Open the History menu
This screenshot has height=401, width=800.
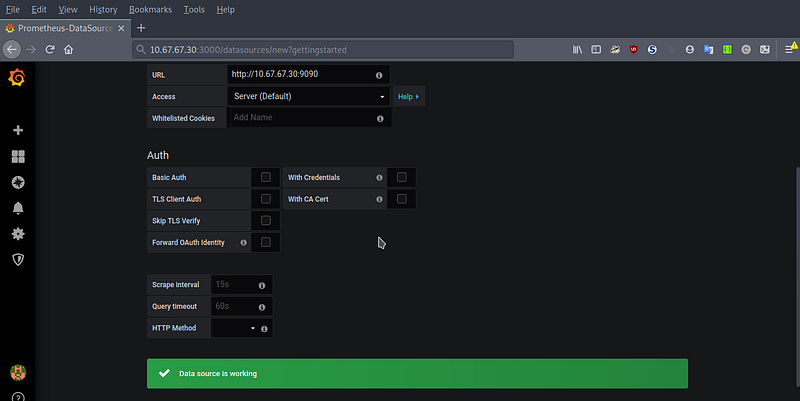coord(103,10)
